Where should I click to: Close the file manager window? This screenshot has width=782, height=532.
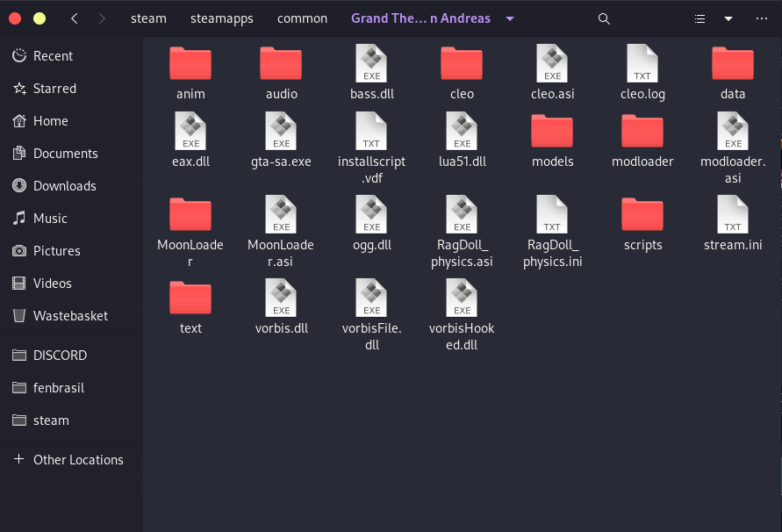(15, 19)
